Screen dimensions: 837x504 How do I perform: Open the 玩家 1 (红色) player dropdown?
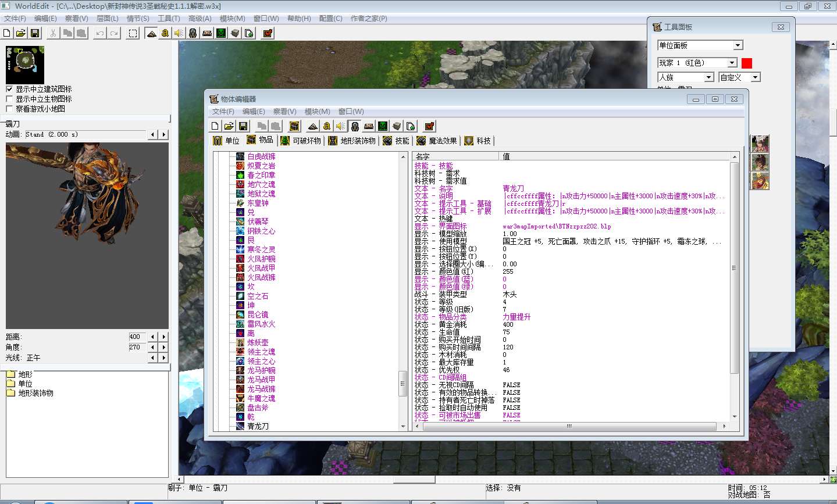[697, 63]
